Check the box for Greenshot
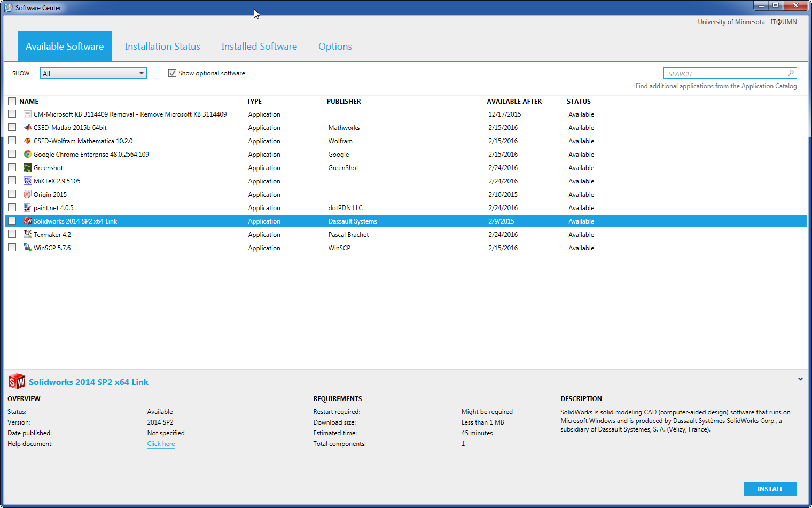The image size is (812, 508). 12,167
